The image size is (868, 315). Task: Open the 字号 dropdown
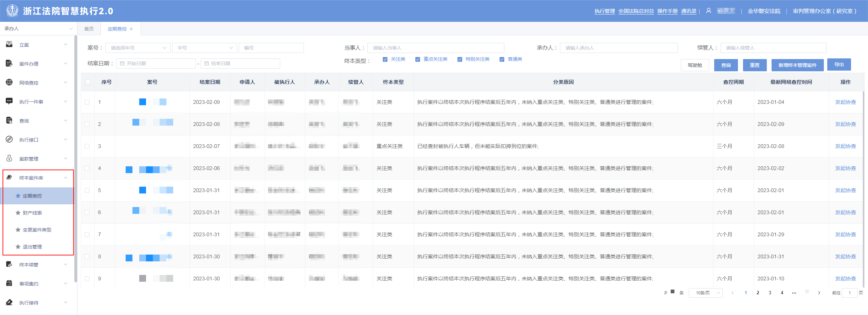[x=204, y=48]
